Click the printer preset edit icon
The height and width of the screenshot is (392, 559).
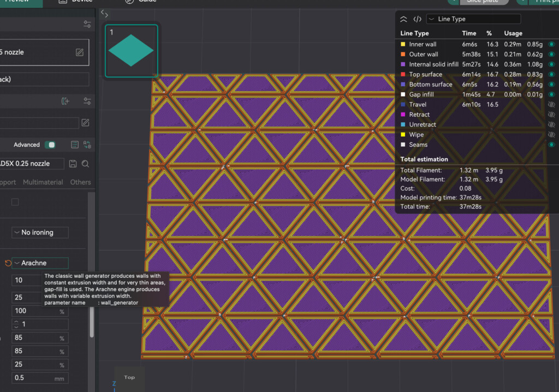pyautogui.click(x=80, y=52)
